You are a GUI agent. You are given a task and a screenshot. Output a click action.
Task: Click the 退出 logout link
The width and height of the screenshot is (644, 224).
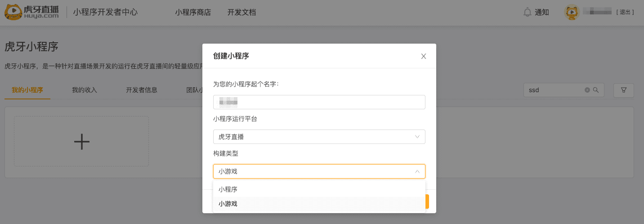[625, 12]
